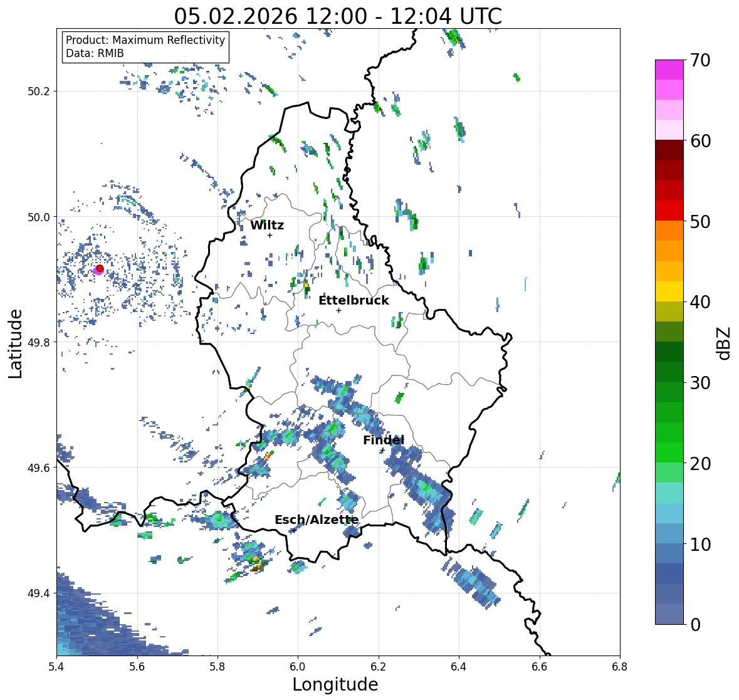Click the Longitude axis label
The width and height of the screenshot is (739, 700).
point(335,684)
